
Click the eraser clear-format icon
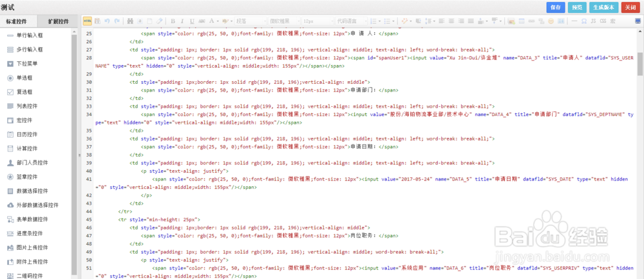[159, 21]
